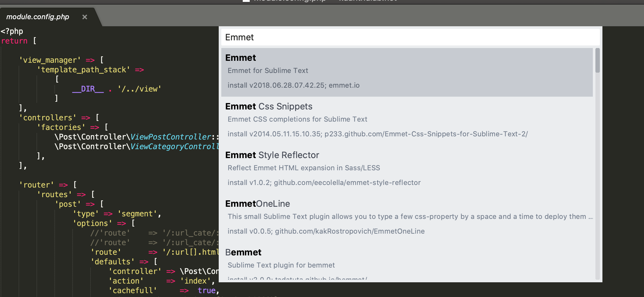Click the '/../view' string in code
This screenshot has width=644, height=297.
(x=139, y=89)
